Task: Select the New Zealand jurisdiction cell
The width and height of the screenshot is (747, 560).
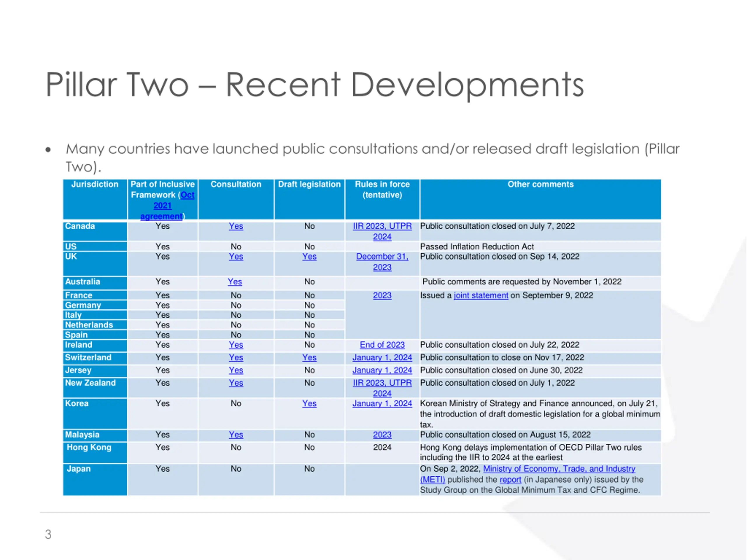Action: pyautogui.click(x=95, y=388)
